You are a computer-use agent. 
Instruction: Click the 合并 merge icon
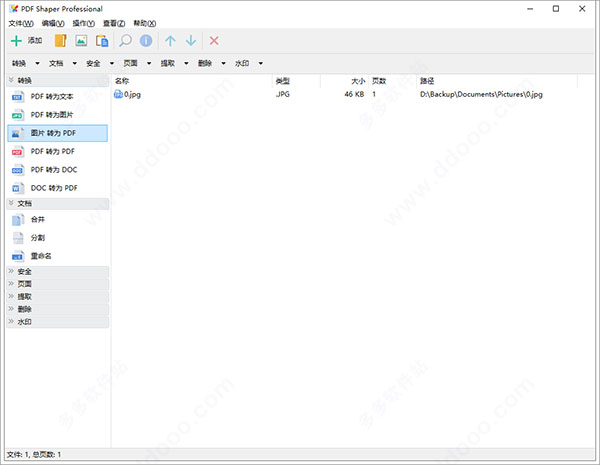click(18, 220)
